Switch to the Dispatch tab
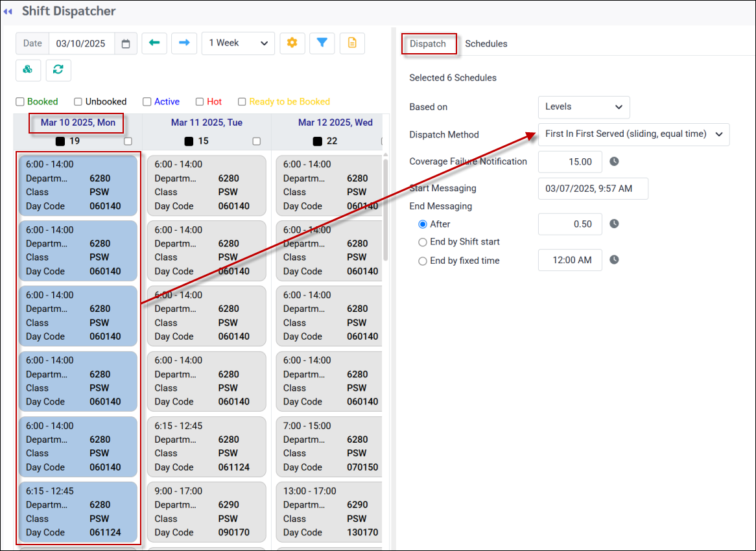 (428, 44)
